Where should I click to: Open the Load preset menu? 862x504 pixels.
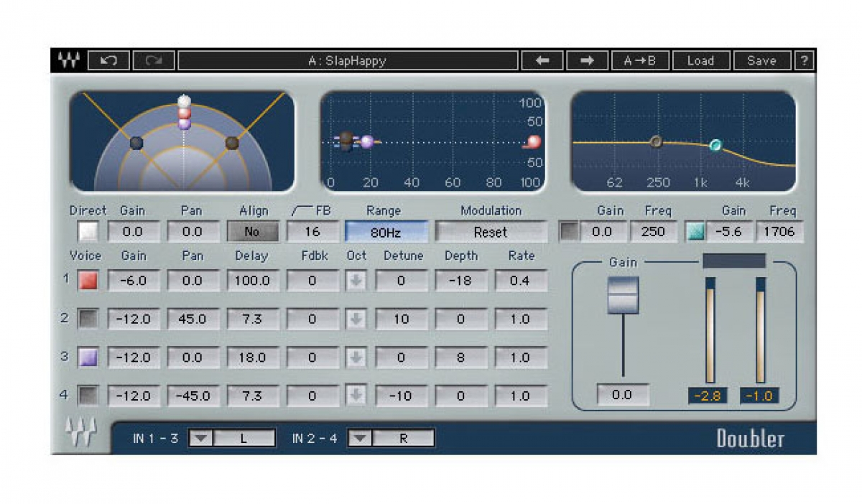pyautogui.click(x=700, y=60)
